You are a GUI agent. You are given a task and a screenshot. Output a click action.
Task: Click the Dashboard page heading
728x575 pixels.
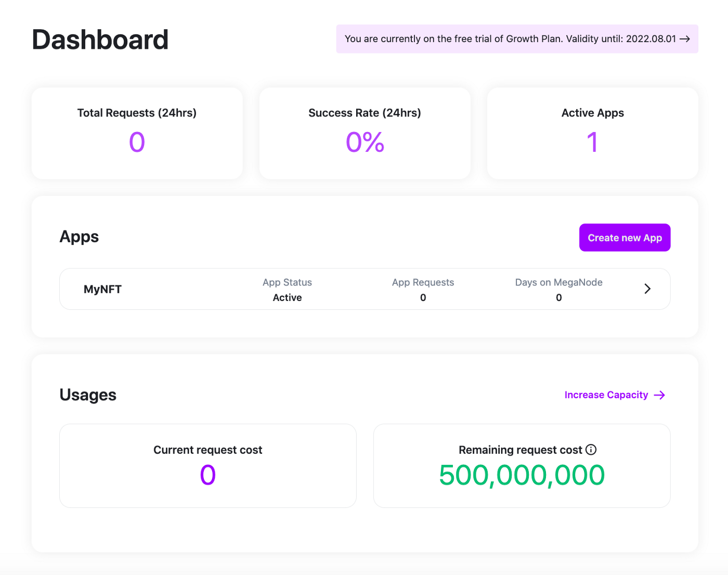[100, 40]
